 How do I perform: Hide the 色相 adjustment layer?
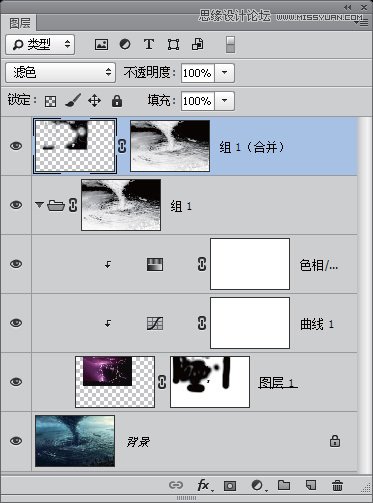pos(16,264)
